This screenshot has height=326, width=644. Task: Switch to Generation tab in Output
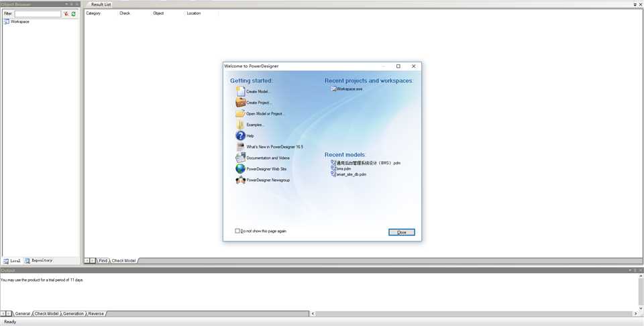[x=74, y=314]
